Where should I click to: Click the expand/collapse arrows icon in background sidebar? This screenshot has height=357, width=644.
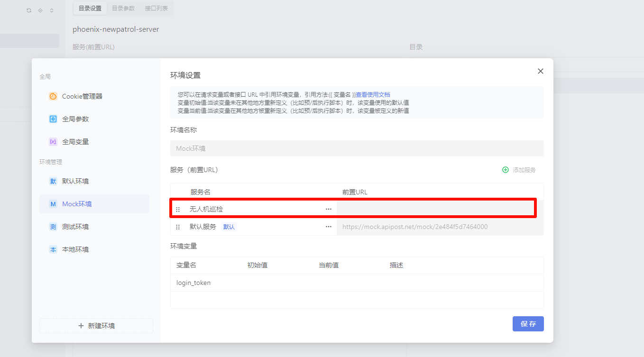52,10
